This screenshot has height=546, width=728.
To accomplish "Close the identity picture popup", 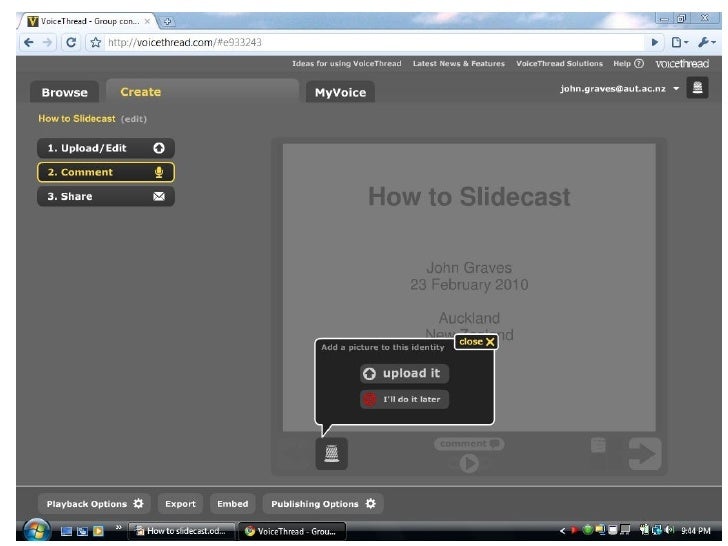I will (x=476, y=342).
